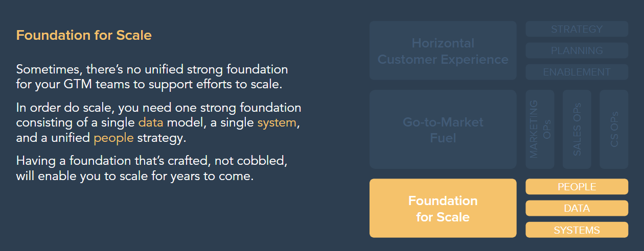Click the paragraph starting with Sometimes
The height and width of the screenshot is (251, 644).
152,77
